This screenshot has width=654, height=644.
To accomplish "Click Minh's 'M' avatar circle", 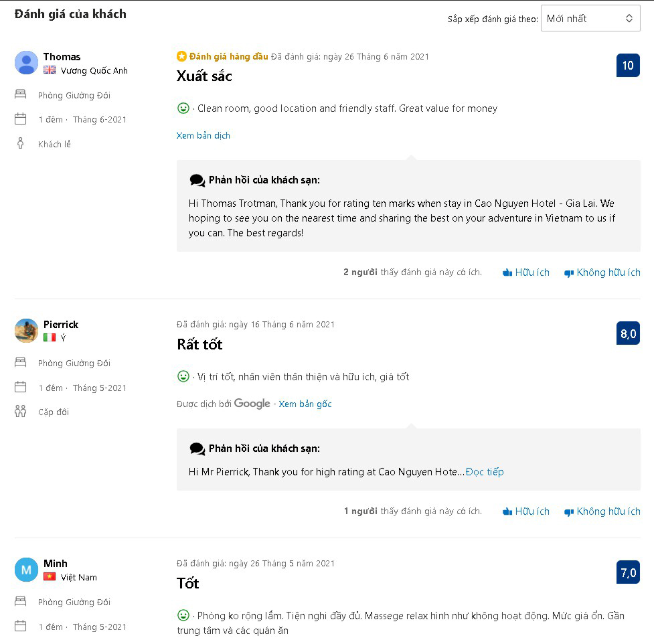I will 26,570.
